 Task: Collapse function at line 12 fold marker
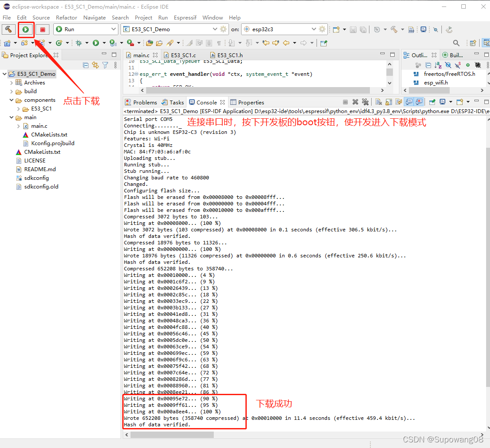[x=136, y=74]
